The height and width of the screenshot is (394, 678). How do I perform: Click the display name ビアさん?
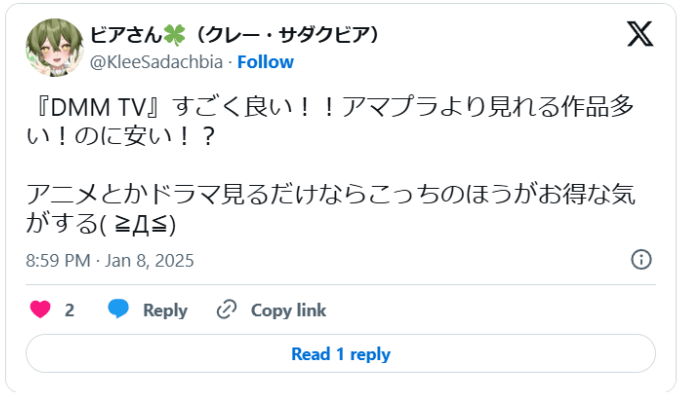pos(126,35)
